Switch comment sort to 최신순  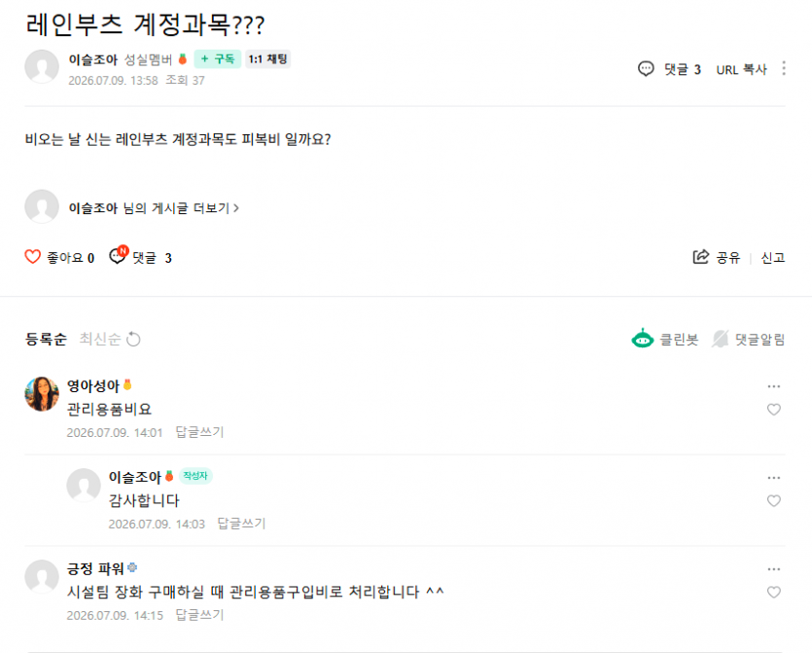[x=100, y=339]
